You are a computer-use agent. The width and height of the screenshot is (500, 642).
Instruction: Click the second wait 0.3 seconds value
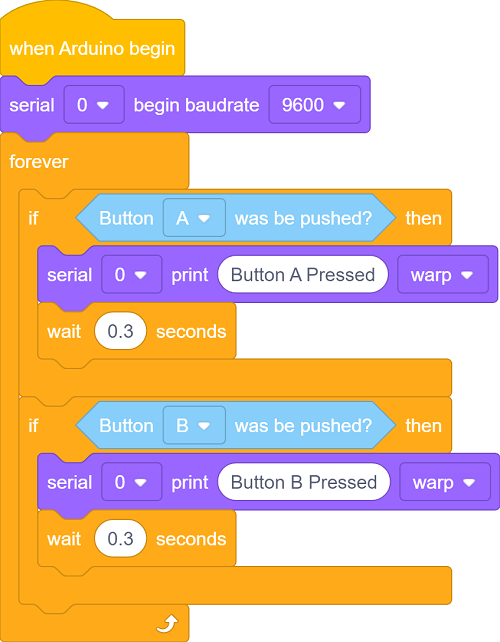120,538
